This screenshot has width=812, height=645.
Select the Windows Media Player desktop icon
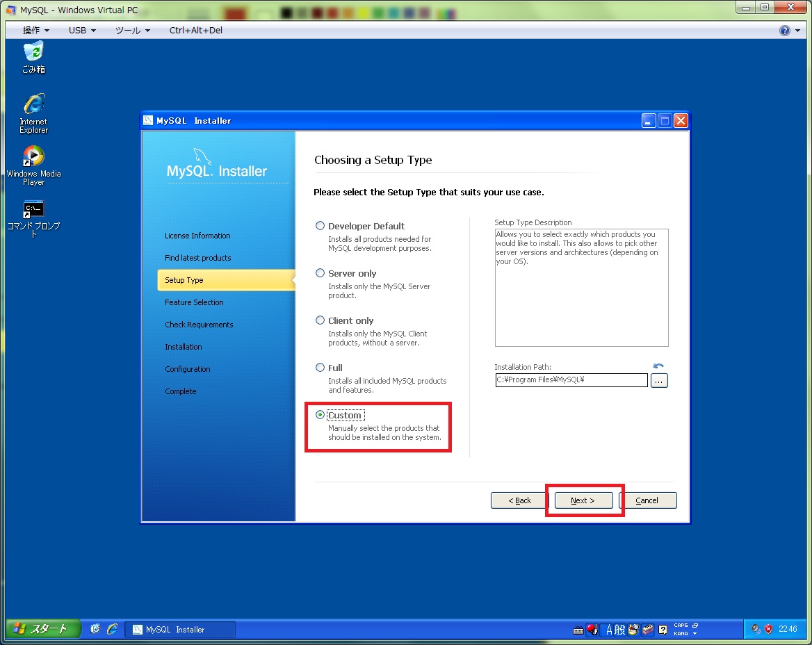(x=33, y=165)
